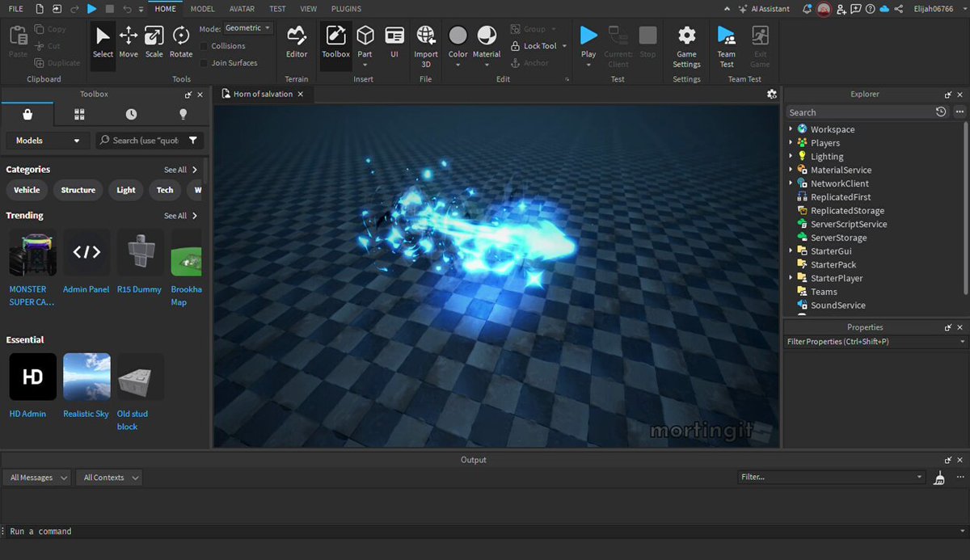Toggle the Join Surfaces checkbox
Image resolution: width=970 pixels, height=560 pixels.
point(205,63)
